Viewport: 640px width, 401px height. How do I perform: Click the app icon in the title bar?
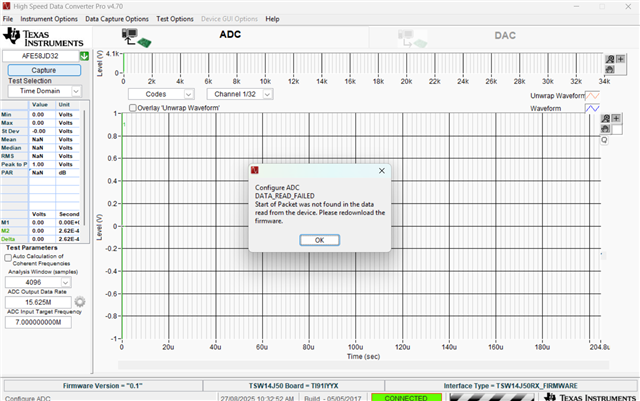coord(6,6)
